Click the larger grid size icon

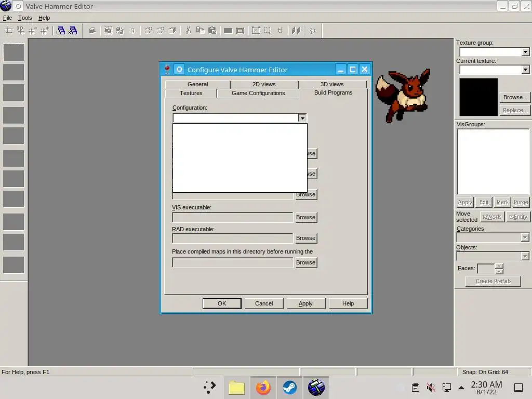[x=45, y=31]
